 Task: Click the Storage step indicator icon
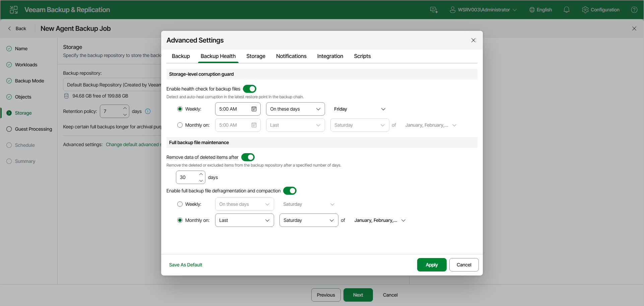pyautogui.click(x=9, y=113)
